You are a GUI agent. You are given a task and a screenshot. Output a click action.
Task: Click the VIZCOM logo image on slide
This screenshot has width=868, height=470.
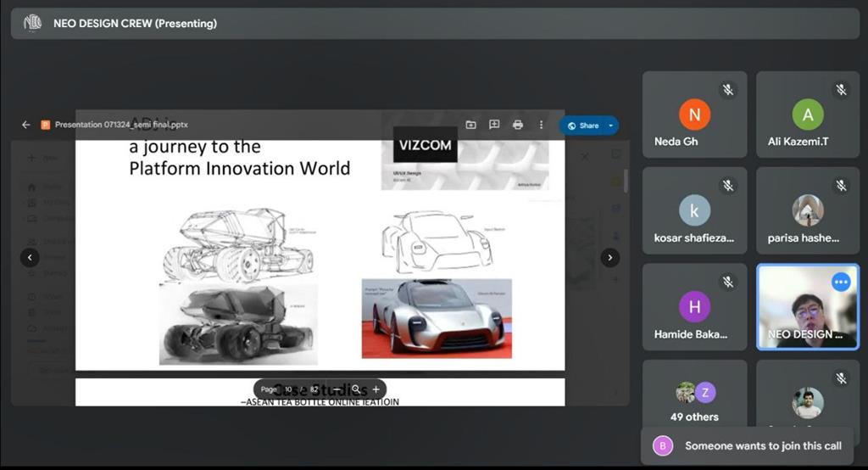[426, 145]
